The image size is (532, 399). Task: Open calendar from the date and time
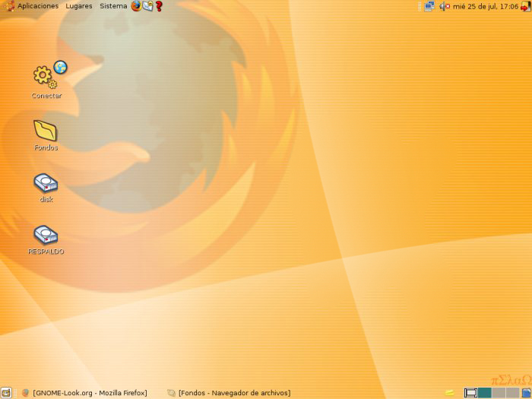point(486,6)
